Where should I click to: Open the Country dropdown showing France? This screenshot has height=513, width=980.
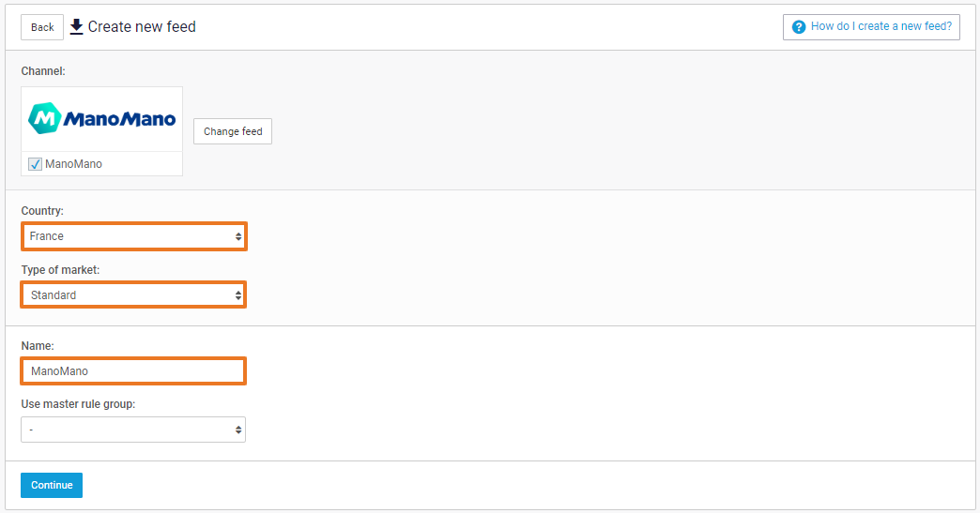click(133, 236)
